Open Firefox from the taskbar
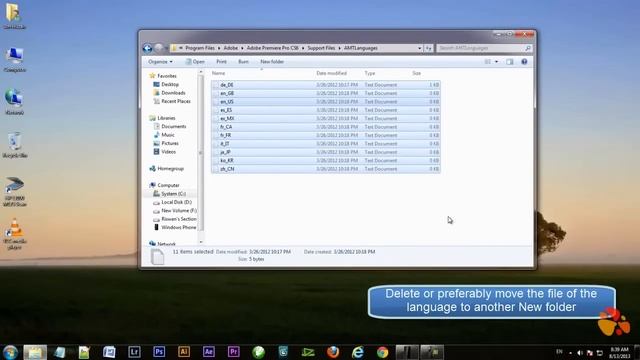 pyautogui.click(x=333, y=352)
